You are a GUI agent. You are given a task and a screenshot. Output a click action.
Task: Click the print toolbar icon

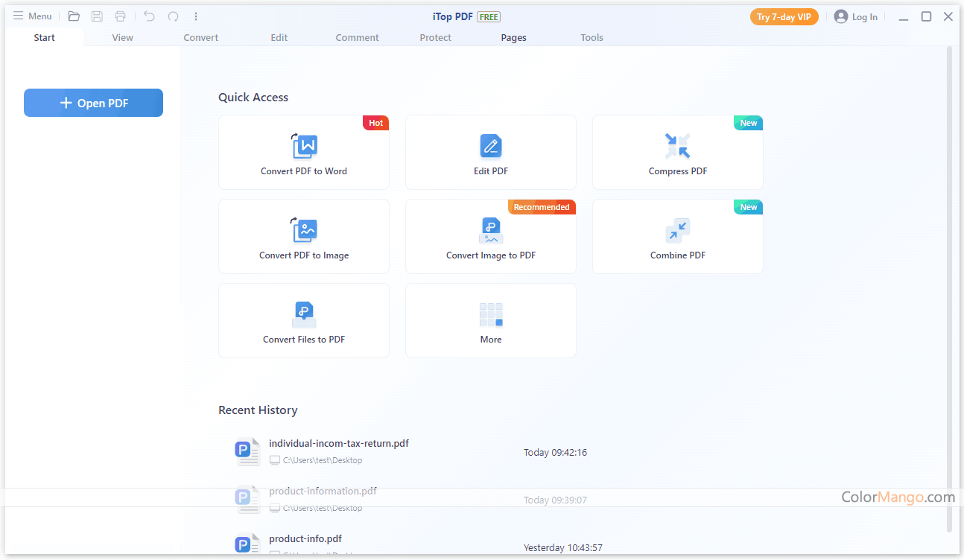pyautogui.click(x=121, y=16)
